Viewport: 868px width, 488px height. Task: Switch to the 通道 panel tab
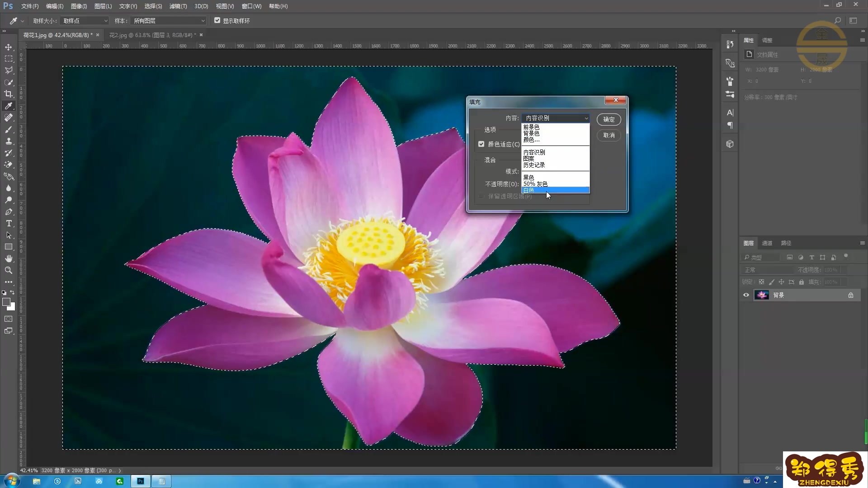tap(767, 243)
